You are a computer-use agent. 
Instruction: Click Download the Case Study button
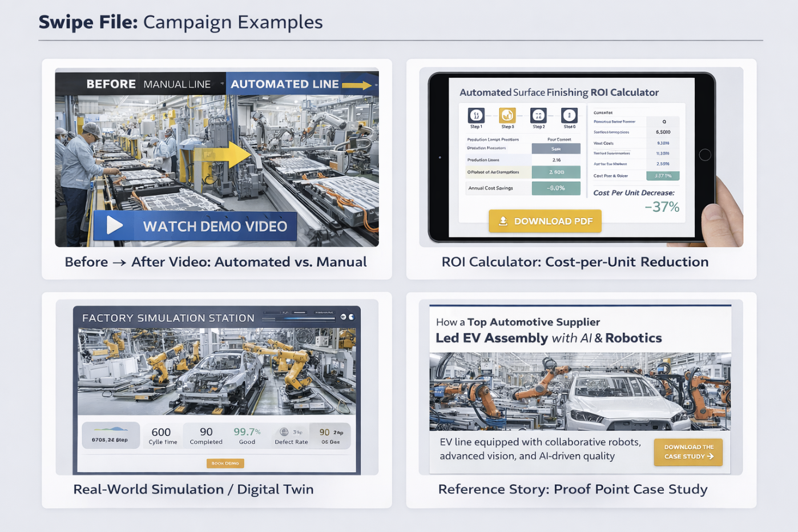(x=688, y=452)
